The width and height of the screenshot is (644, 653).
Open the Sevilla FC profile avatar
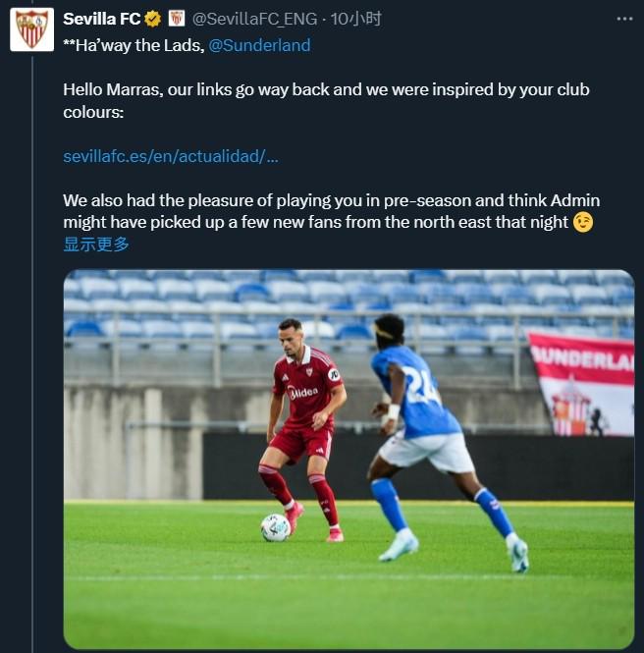[31, 29]
